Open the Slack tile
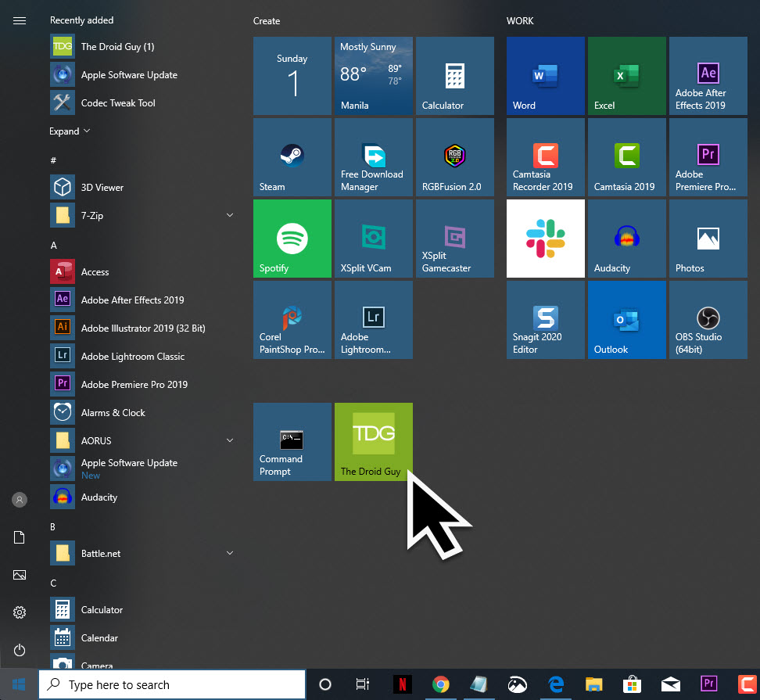This screenshot has width=760, height=700. tap(546, 239)
